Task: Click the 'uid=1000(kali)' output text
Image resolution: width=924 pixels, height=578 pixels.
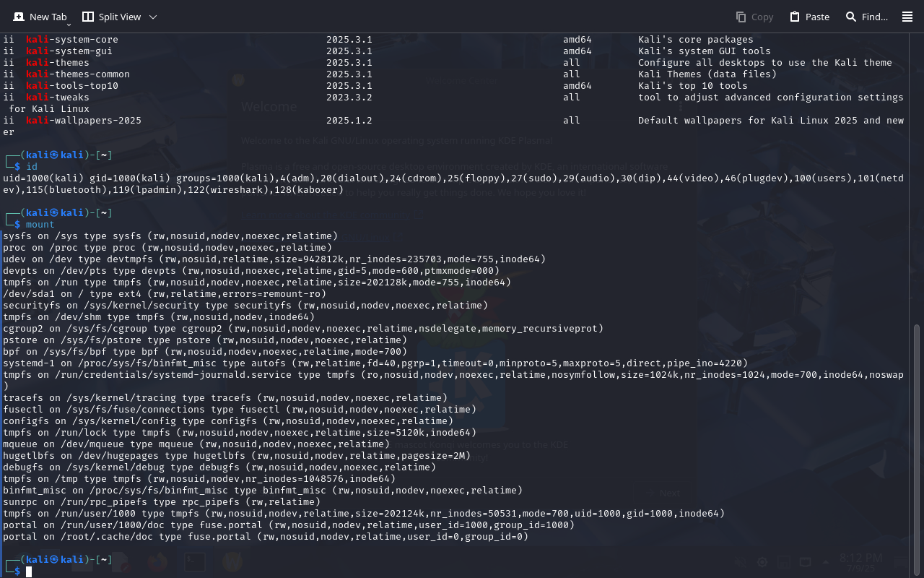Action: click(43, 178)
